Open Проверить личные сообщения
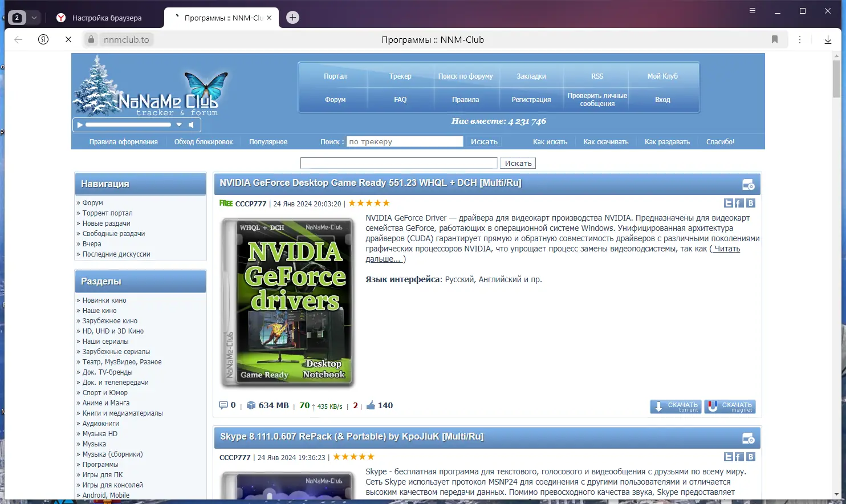 coord(597,100)
